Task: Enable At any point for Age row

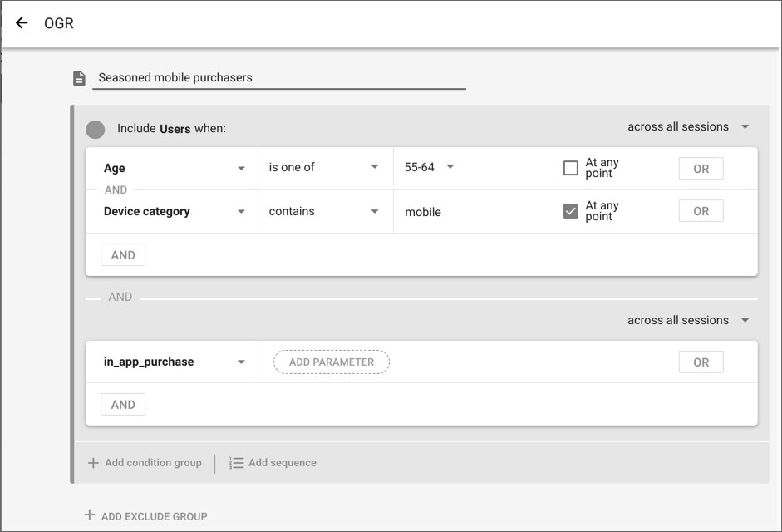Action: click(x=571, y=168)
